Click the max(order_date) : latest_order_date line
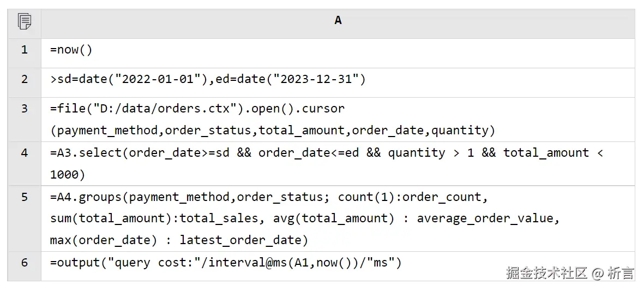The height and width of the screenshot is (290, 644). (x=179, y=240)
